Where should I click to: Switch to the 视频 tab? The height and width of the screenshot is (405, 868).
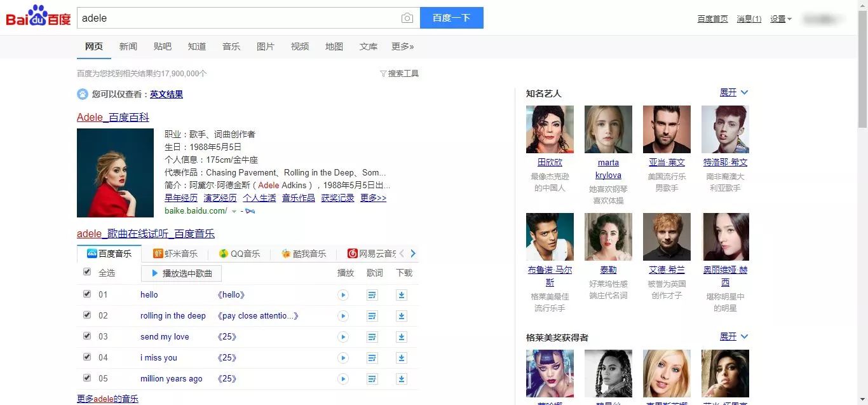pos(300,46)
